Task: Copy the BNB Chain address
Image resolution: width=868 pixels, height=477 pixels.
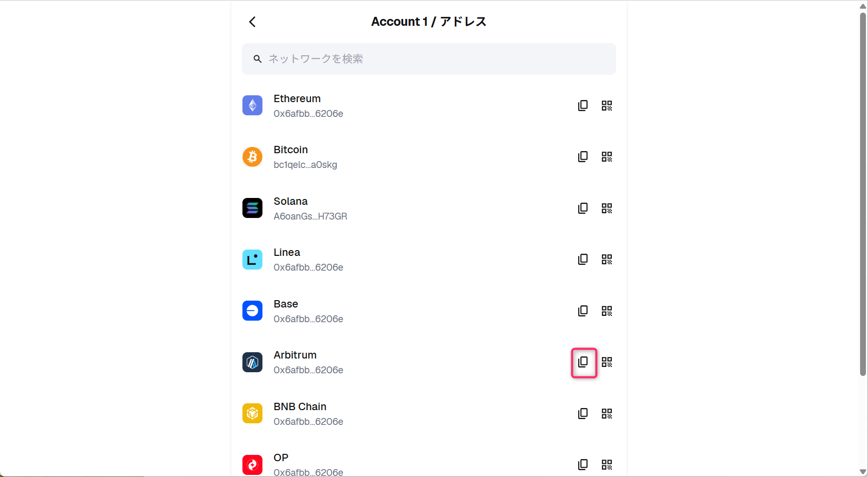Action: [x=583, y=414]
